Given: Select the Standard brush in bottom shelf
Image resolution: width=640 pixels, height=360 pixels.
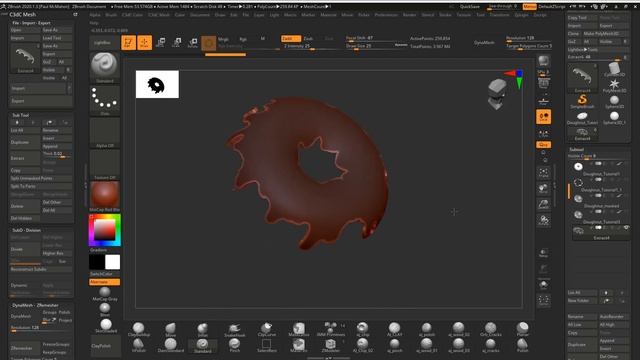Looking at the screenshot, I should 202,345.
